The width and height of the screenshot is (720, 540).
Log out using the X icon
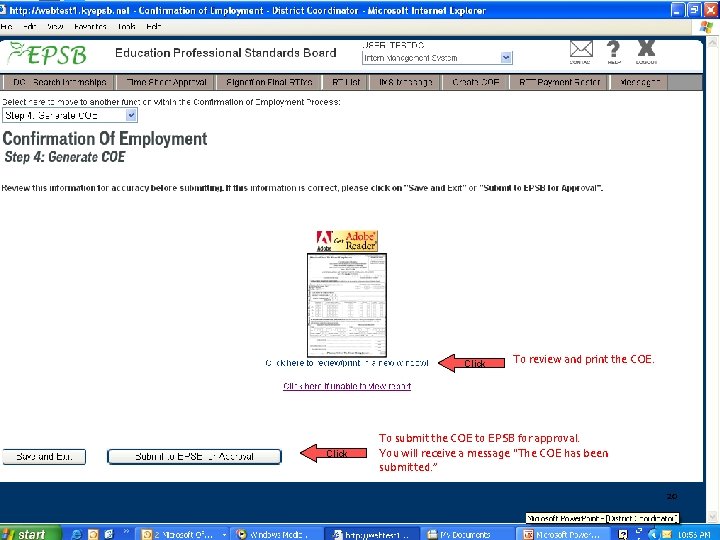[x=646, y=50]
